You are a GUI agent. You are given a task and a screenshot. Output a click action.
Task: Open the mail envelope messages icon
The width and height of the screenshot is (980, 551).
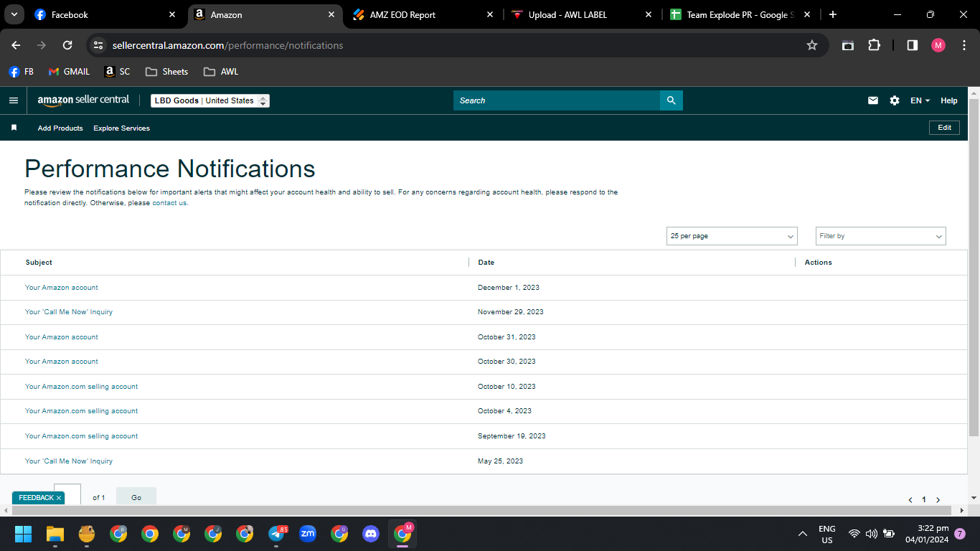coord(873,100)
